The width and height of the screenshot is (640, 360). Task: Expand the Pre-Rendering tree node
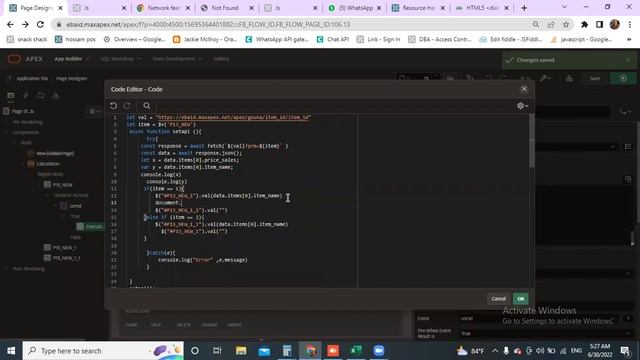[x=6, y=122]
